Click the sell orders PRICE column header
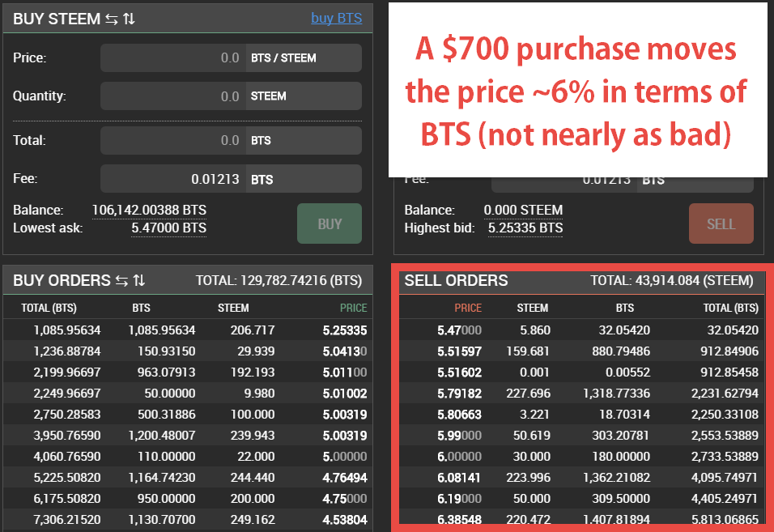This screenshot has height=532, width=774. 468,308
